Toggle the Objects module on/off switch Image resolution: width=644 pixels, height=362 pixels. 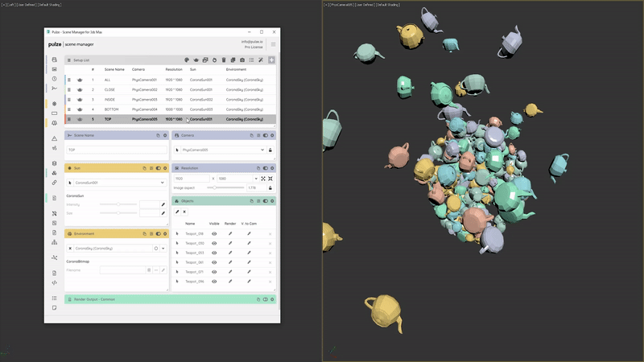[266, 201]
